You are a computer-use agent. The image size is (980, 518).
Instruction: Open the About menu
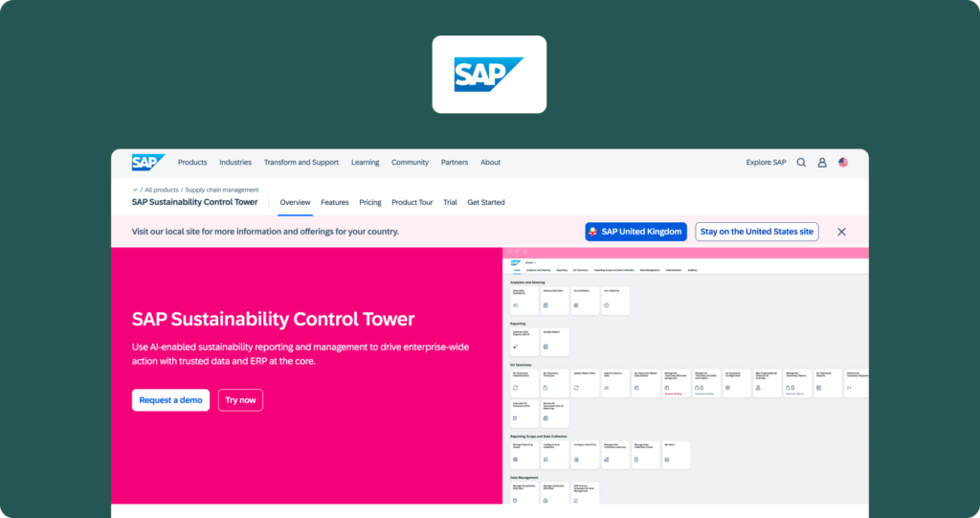[x=490, y=162]
